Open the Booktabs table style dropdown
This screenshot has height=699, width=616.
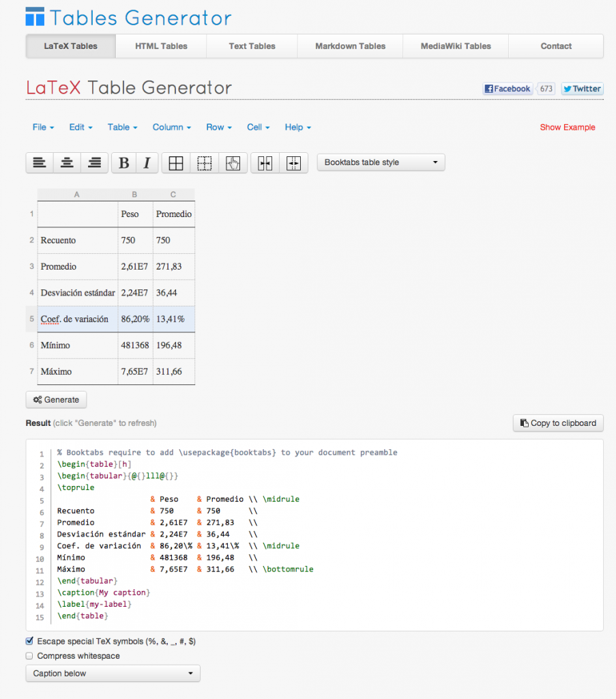tap(381, 162)
